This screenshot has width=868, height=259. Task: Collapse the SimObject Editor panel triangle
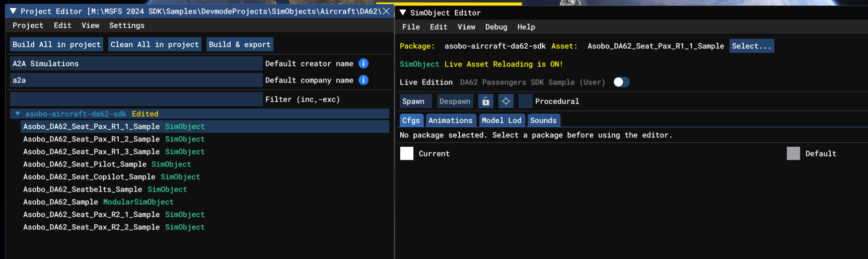tap(403, 13)
